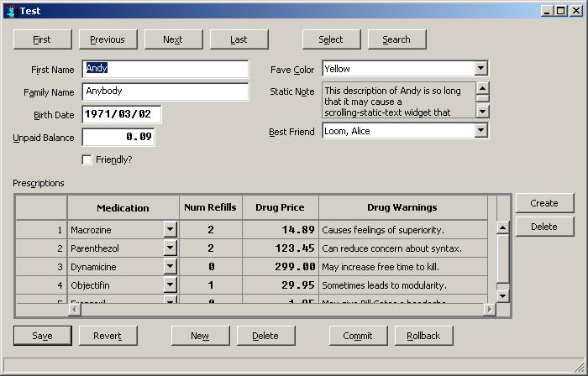This screenshot has width=588, height=376.
Task: Expand the Dynamicine medication dropdown
Action: click(x=171, y=267)
